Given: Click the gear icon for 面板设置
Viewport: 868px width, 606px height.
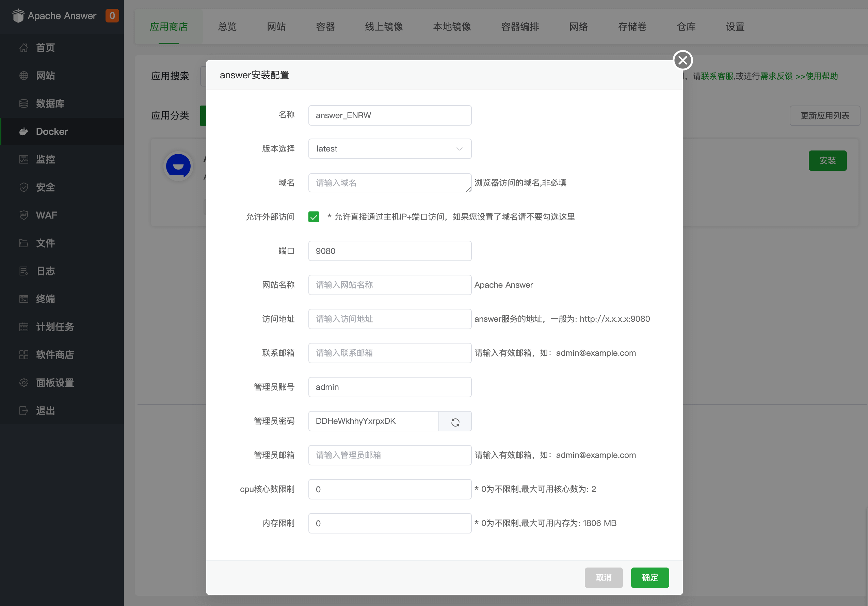Looking at the screenshot, I should pos(24,383).
